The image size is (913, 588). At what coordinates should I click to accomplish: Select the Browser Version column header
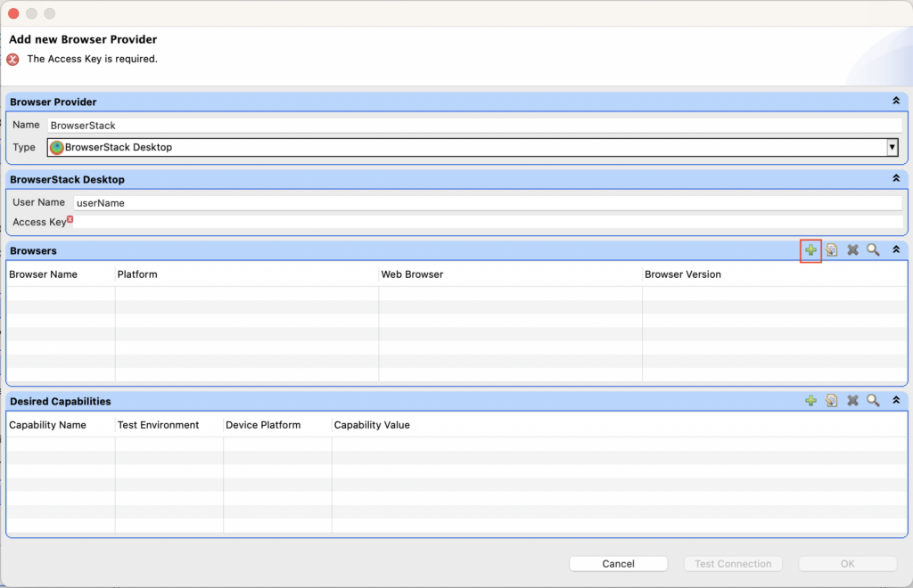tap(682, 274)
